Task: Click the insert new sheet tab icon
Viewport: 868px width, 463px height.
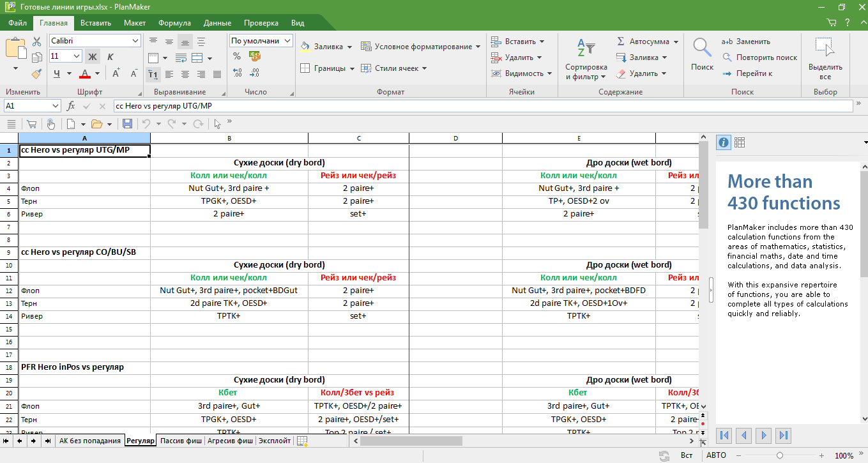Action: (303, 441)
